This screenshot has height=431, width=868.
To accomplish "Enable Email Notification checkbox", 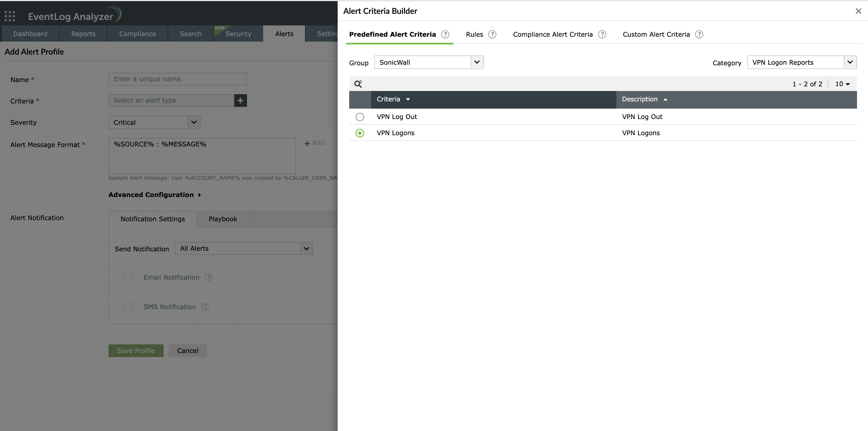I will click(x=128, y=276).
